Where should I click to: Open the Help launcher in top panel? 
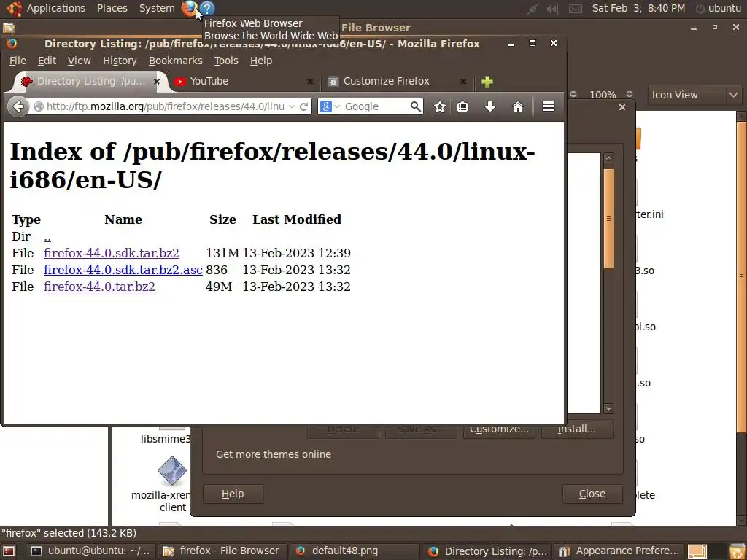207,8
